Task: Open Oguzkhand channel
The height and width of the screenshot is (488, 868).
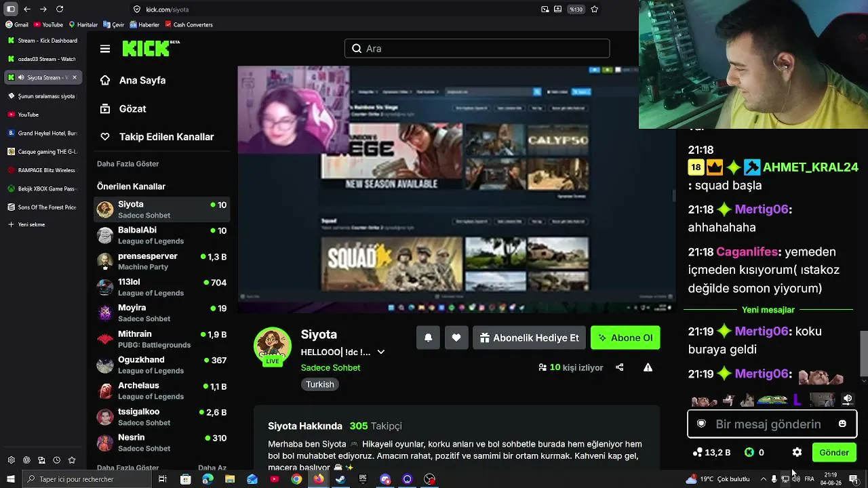Action: point(162,365)
